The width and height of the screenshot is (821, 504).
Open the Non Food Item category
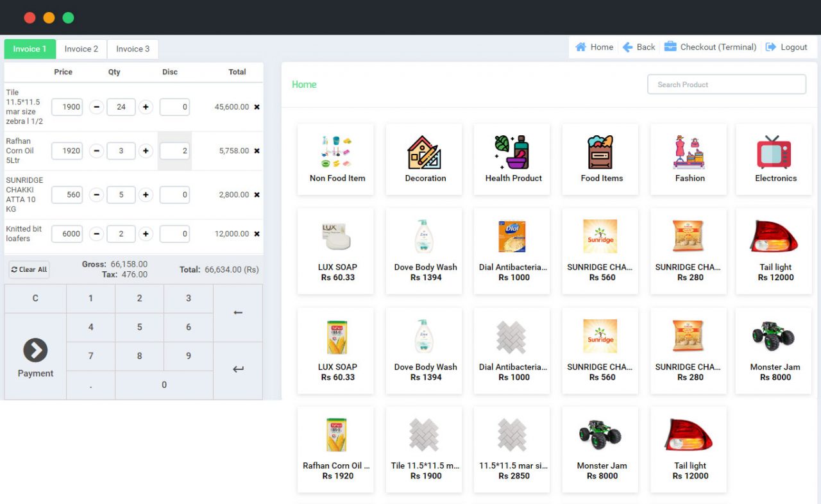[x=335, y=152]
